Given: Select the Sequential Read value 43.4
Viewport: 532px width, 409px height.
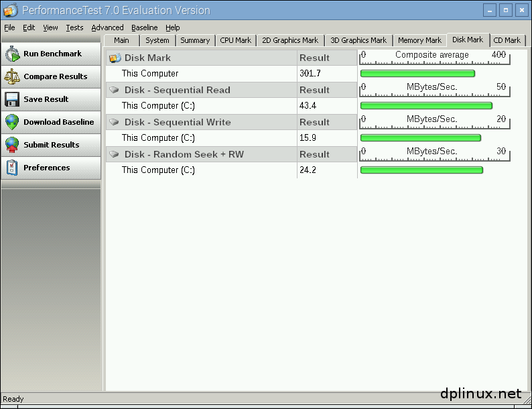Looking at the screenshot, I should click(308, 105).
